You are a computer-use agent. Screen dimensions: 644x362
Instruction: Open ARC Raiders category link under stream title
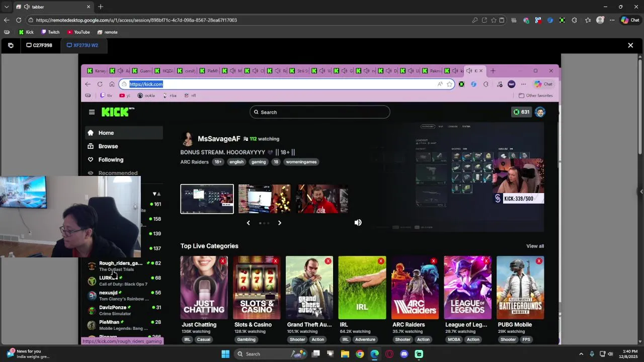tap(194, 162)
